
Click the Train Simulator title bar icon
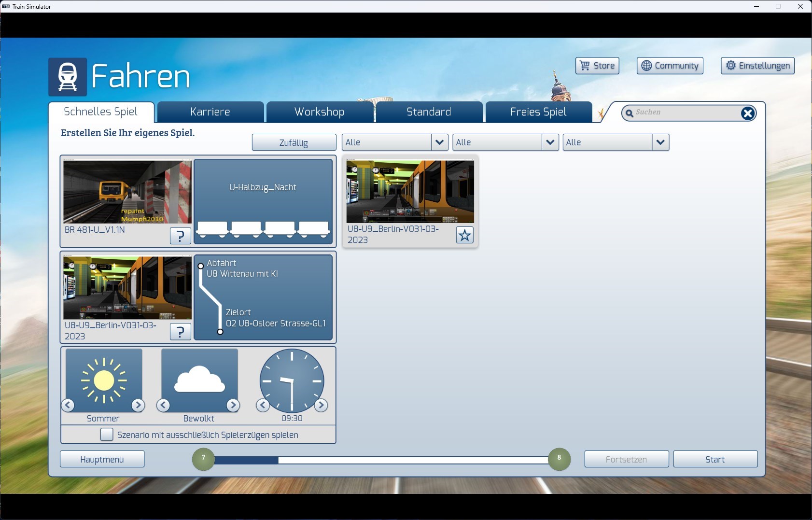click(x=6, y=6)
